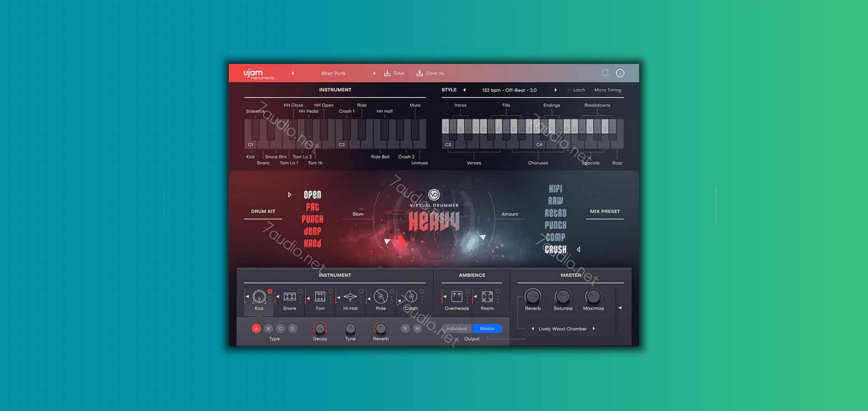Click the Kick channel red level marker
The image size is (868, 411).
[247, 297]
